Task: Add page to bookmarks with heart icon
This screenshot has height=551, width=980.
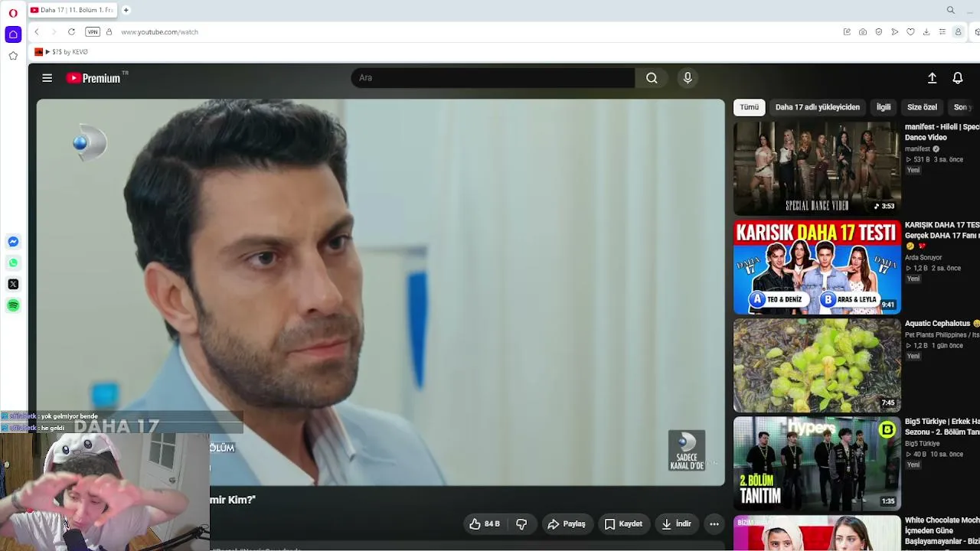Action: click(910, 32)
